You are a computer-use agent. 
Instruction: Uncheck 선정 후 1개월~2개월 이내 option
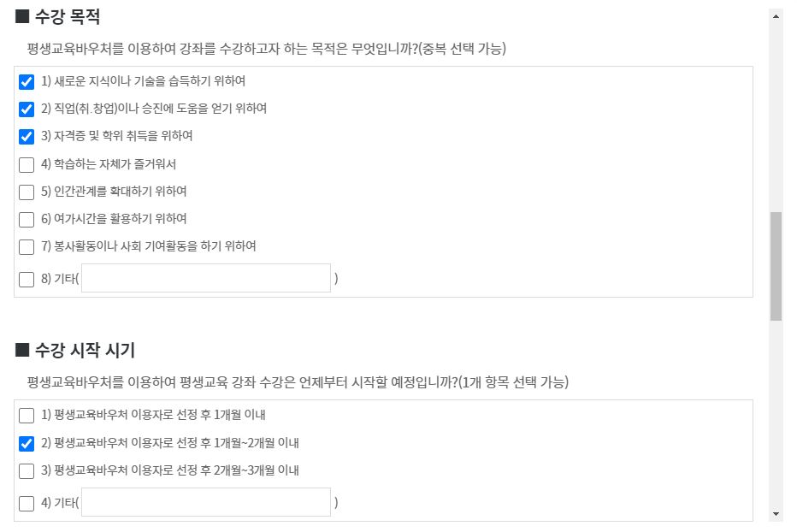click(x=27, y=444)
